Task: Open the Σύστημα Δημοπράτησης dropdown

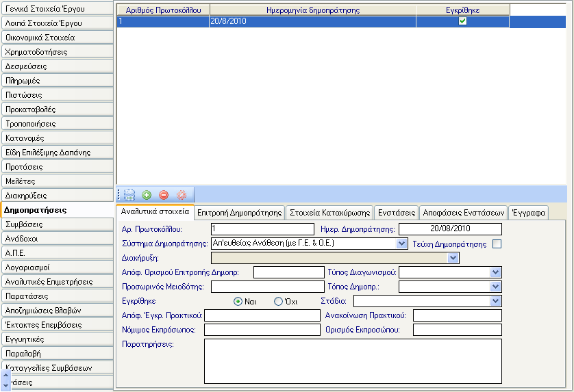Action: click(x=401, y=243)
